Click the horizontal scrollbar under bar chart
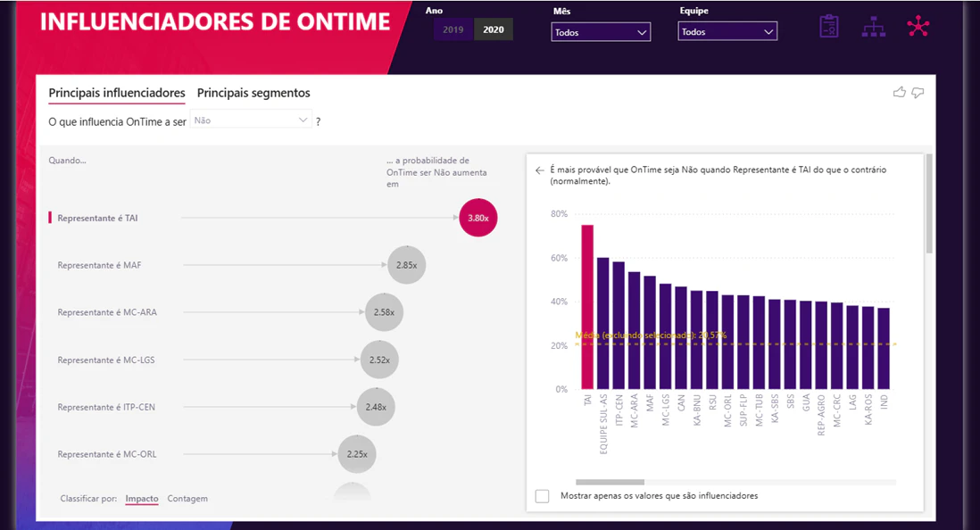 [x=610, y=482]
